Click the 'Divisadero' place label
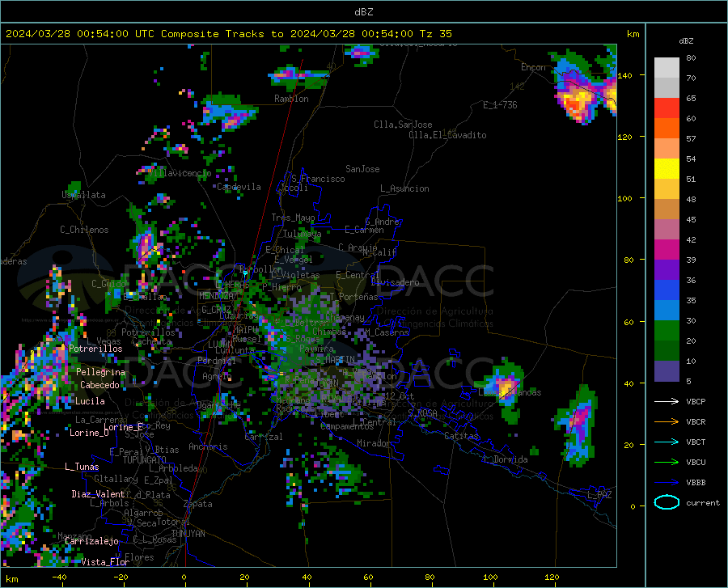 pos(395,282)
